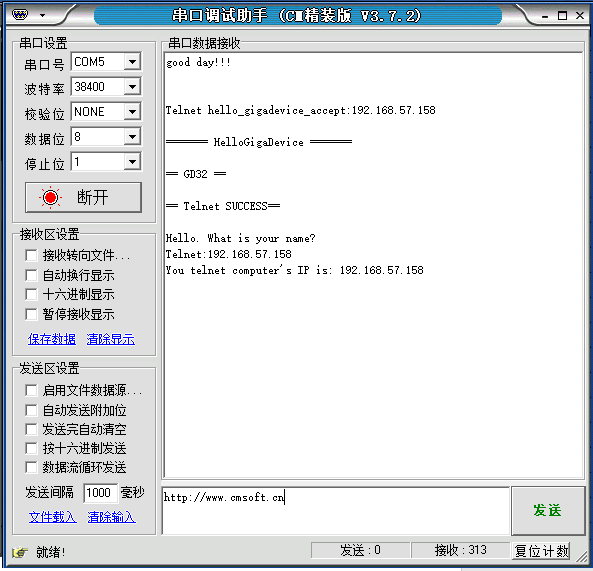Image resolution: width=593 pixels, height=571 pixels.
Task: Click the red connection indicator light
Action: pos(50,197)
